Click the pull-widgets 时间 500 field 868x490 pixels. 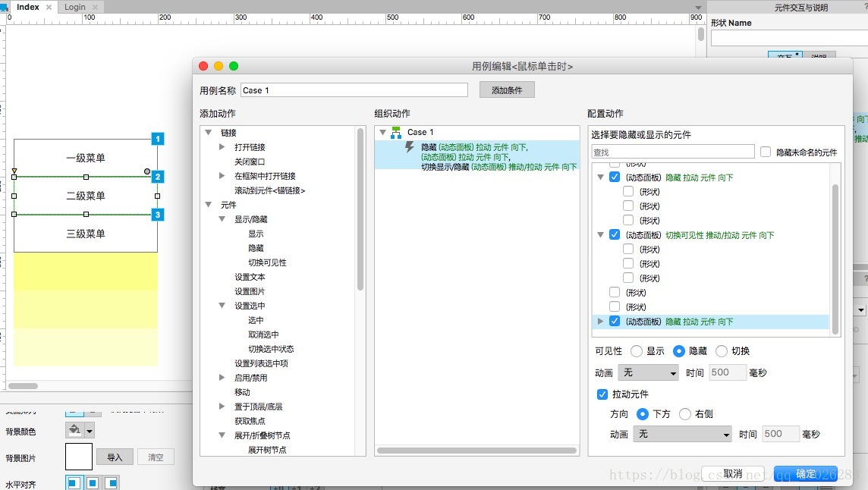coord(781,434)
